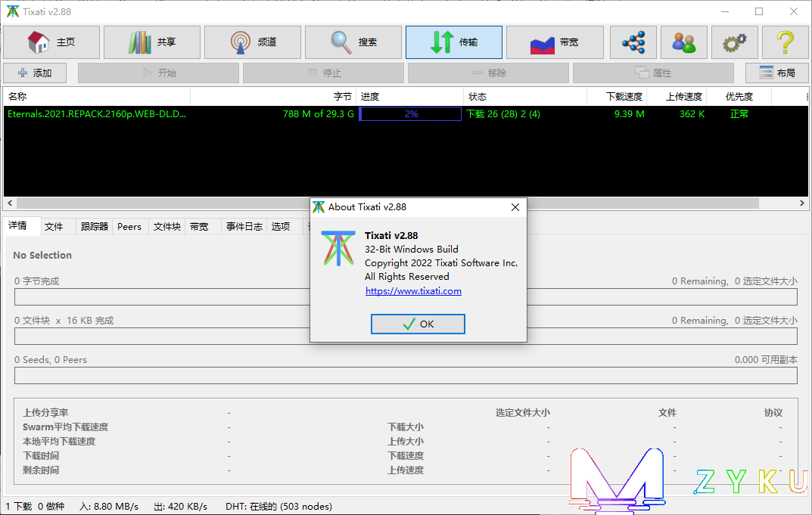This screenshot has height=515, width=812.
Task: Click the 1 下载 0 做种 status entry
Action: pos(35,507)
